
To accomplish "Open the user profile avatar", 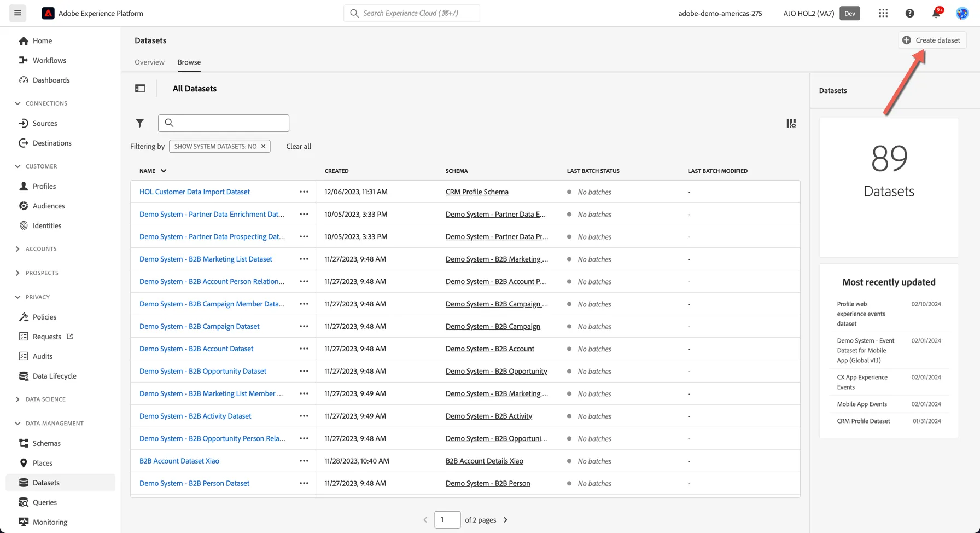I will (x=962, y=13).
